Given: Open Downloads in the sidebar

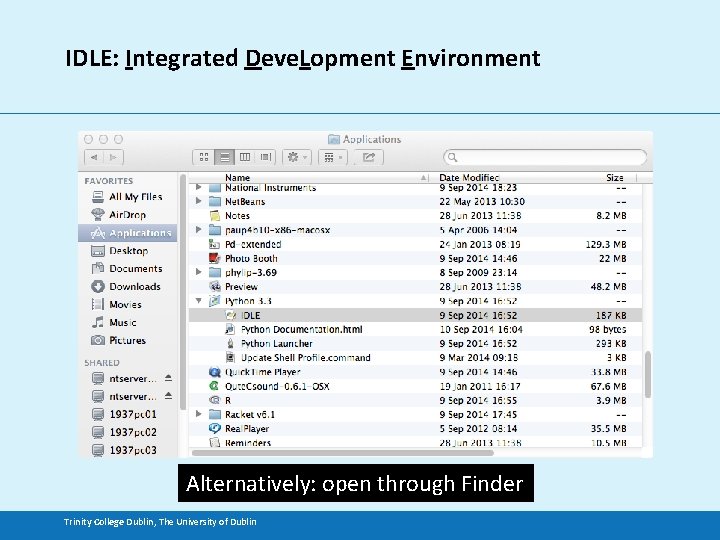Looking at the screenshot, I should 127,287.
